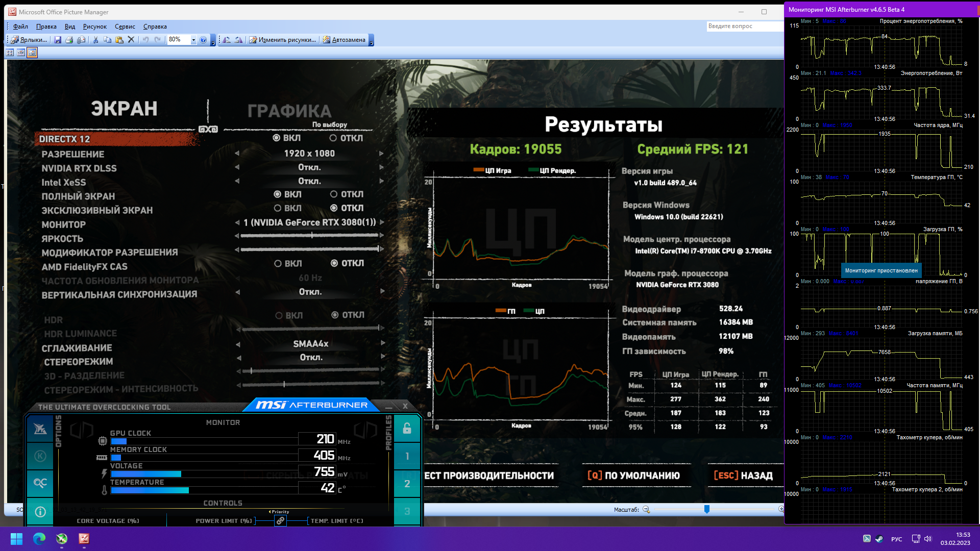Switch to Filmstrip view icon
This screenshot has width=980, height=551.
tap(21, 53)
